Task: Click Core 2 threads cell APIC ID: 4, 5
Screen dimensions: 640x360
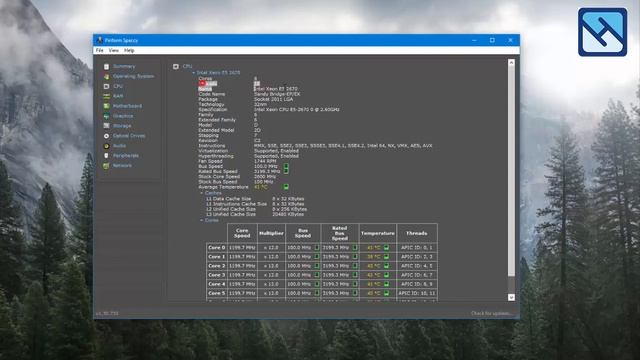Action: (417, 266)
